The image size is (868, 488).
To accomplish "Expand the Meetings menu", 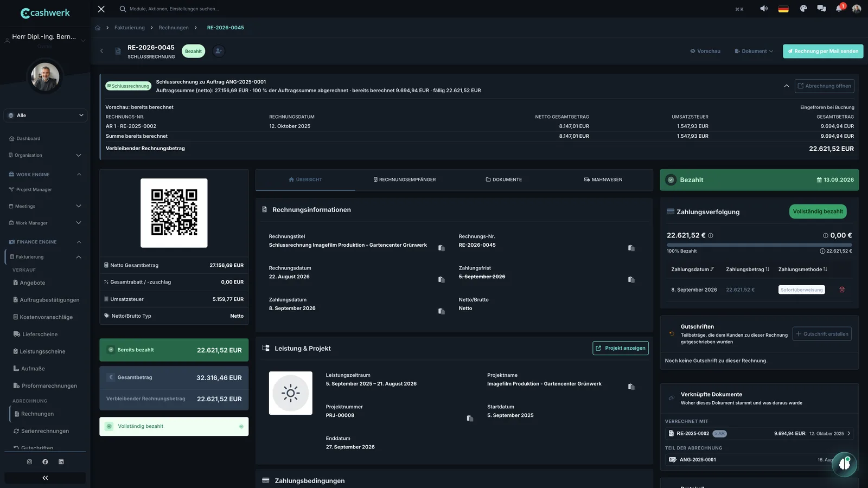I will tap(46, 206).
